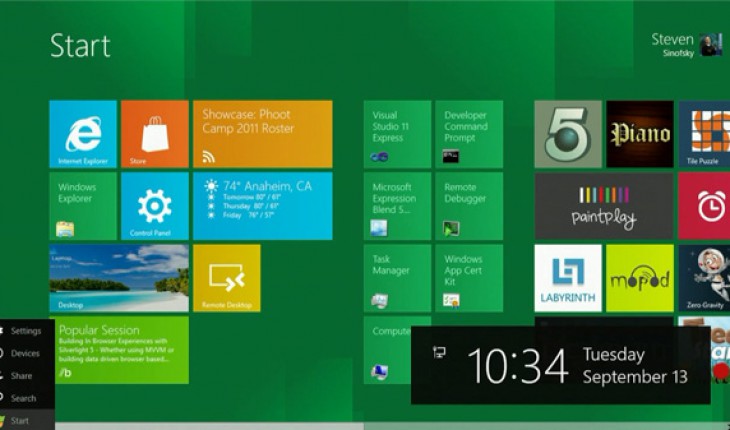Open the Piano app tile

coord(640,134)
